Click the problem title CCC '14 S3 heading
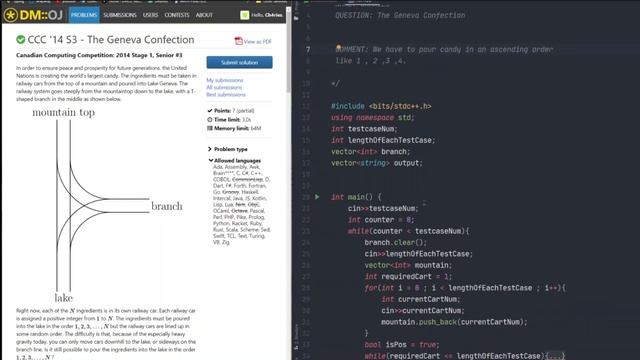Image resolution: width=640 pixels, height=360 pixels. 111,40
